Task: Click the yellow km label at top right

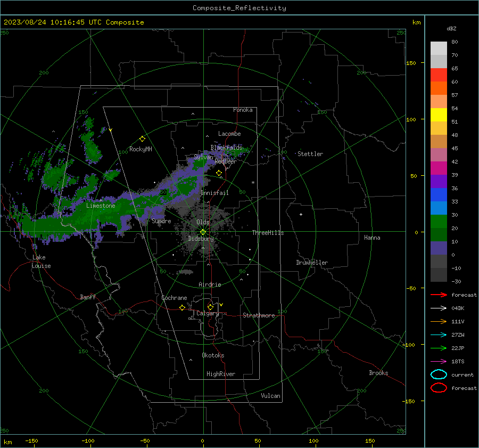Action: tap(416, 22)
